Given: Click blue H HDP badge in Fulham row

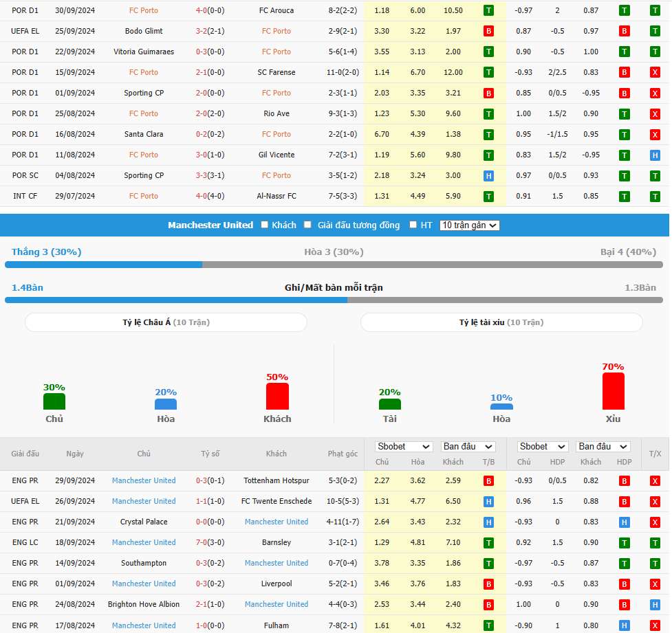Looking at the screenshot, I should click(x=625, y=625).
